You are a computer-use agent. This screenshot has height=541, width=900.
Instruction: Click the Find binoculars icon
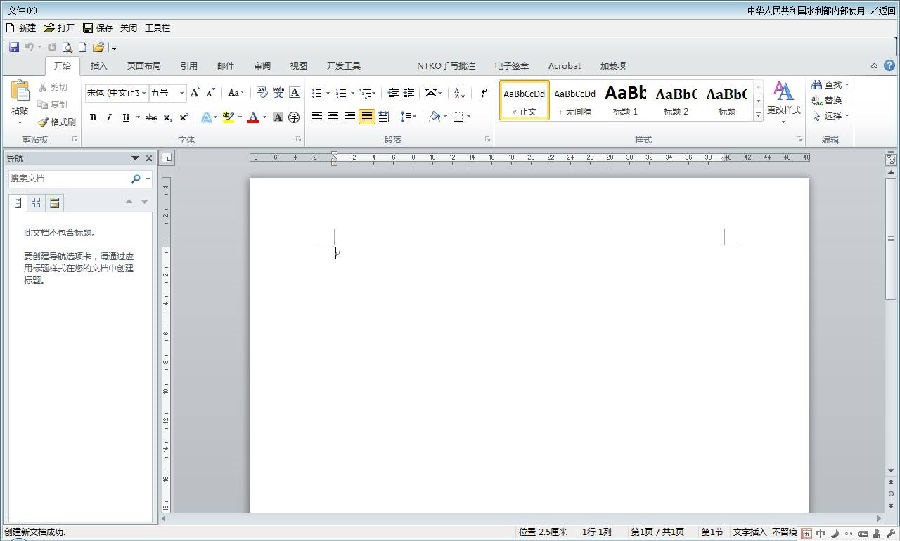click(x=817, y=86)
